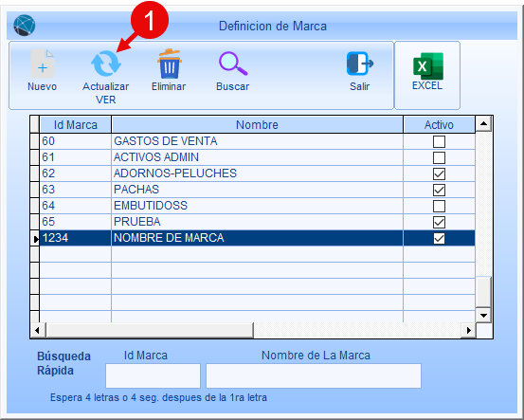Click the Nombre de La Marca search field
524x420 pixels.
[314, 375]
